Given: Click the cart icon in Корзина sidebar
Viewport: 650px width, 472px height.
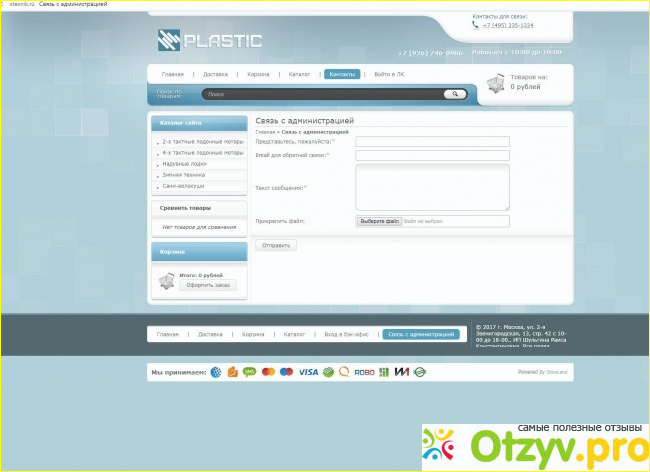Looking at the screenshot, I should (166, 282).
